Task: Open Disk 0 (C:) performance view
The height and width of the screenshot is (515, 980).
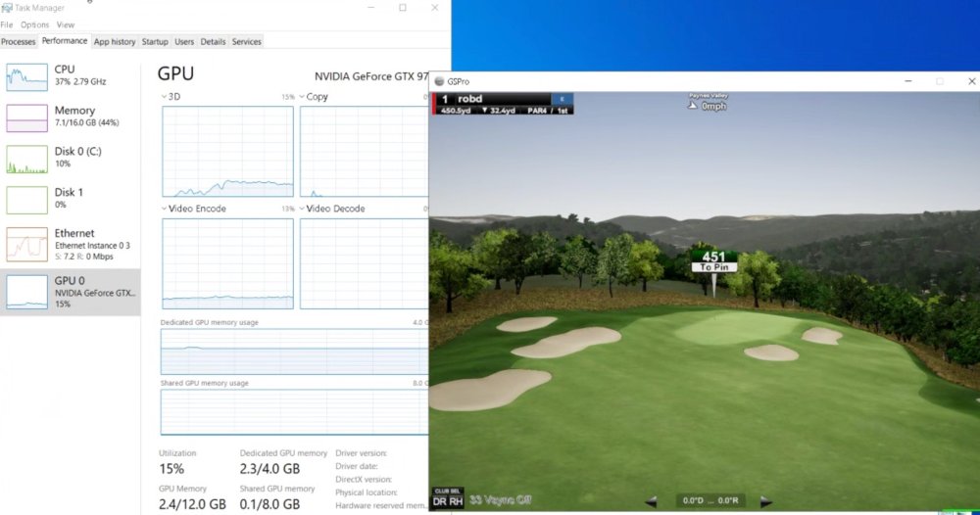Action: tap(70, 159)
